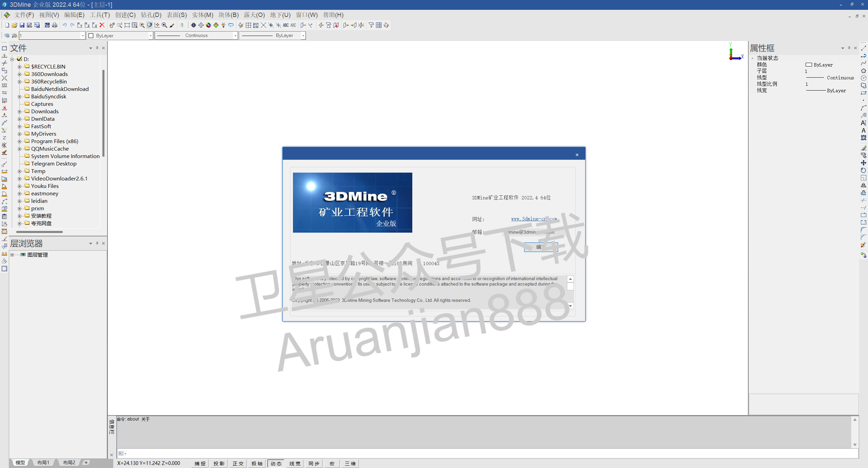Click the grid table icon near funnel
Screen dimensions: 868x468
point(379,25)
